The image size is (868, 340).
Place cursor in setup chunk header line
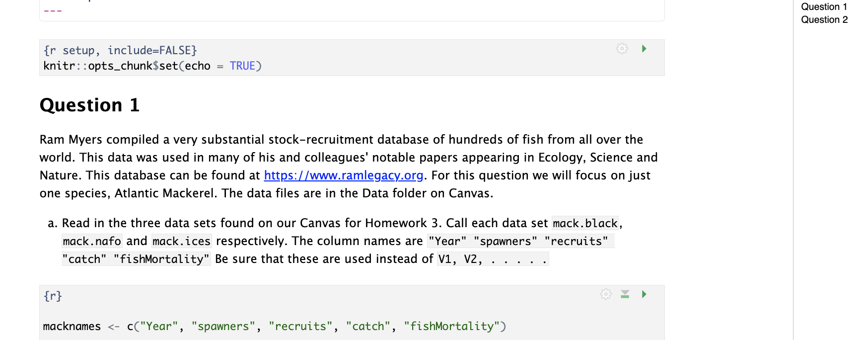point(120,51)
